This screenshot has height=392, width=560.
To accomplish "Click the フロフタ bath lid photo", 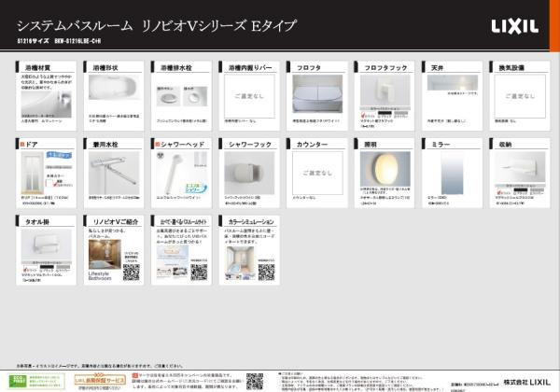I will click(x=317, y=94).
